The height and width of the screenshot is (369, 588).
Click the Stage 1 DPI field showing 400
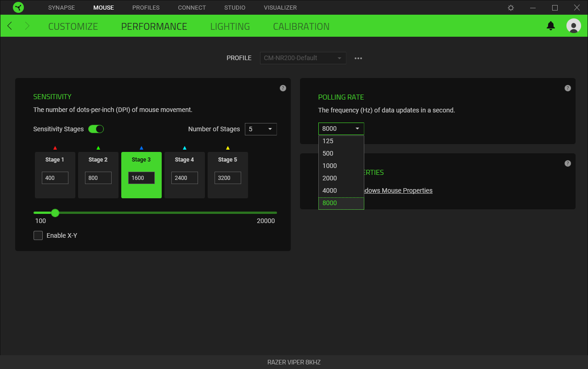coord(55,178)
